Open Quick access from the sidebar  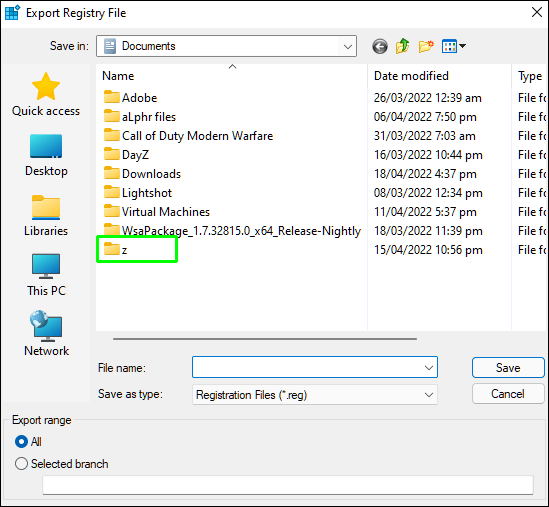[x=46, y=95]
